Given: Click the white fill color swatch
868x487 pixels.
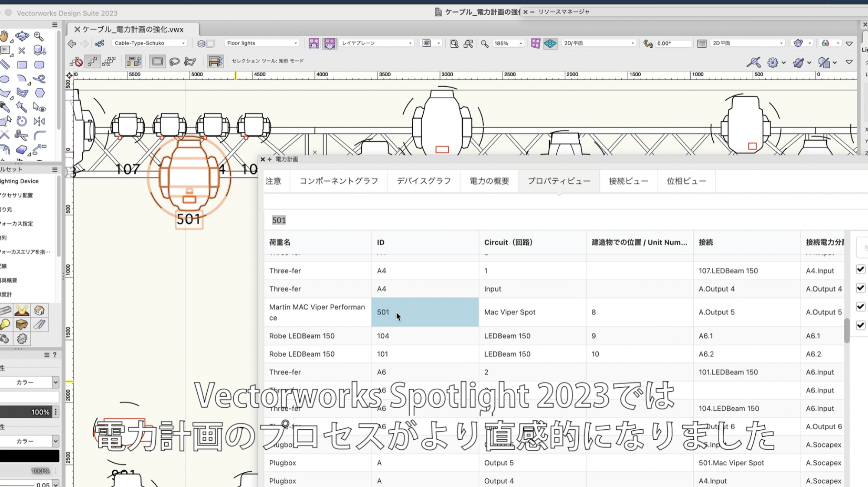Looking at the screenshot, I should (x=29, y=397).
